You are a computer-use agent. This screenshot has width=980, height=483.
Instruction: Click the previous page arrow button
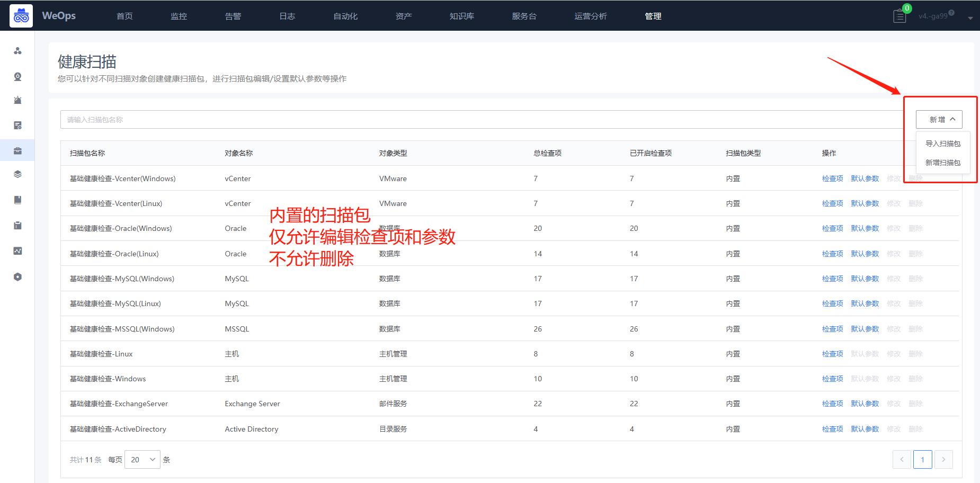pyautogui.click(x=902, y=460)
